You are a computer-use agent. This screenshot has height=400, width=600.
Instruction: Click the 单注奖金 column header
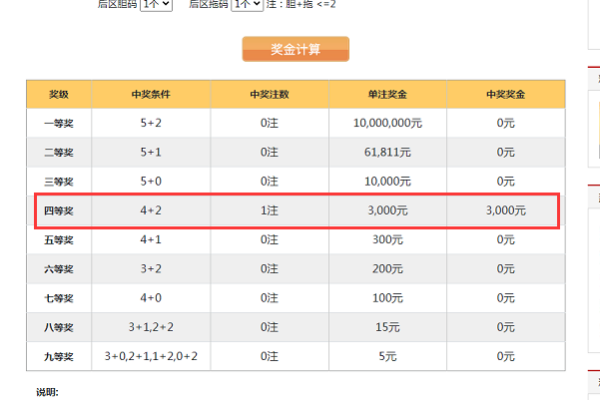point(388,94)
